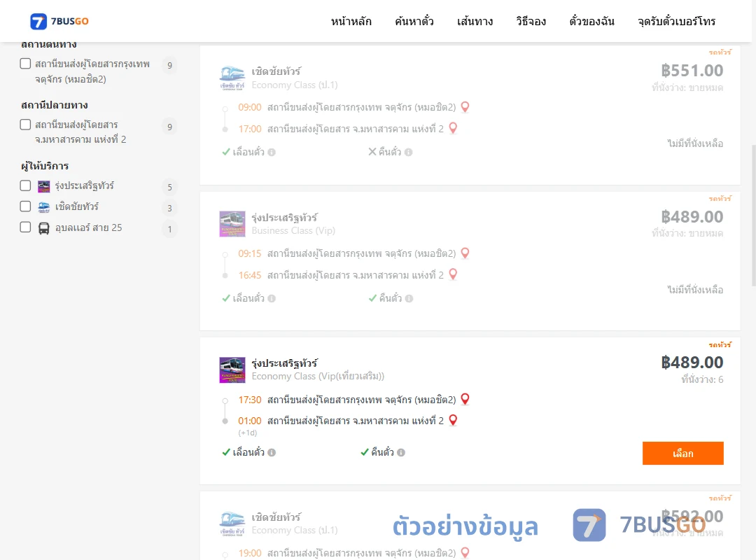Open map pin for the 17:00 arrival station
The width and height of the screenshot is (756, 560).
tap(453, 128)
